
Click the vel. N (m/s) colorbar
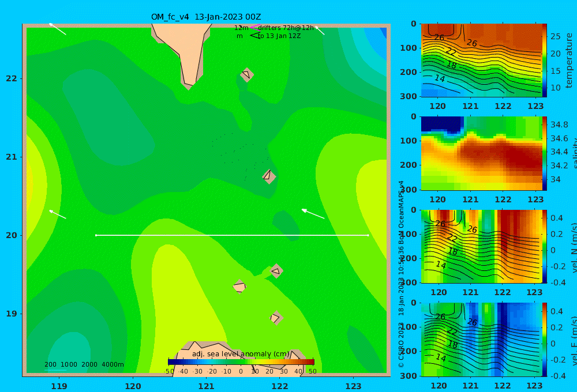pyautogui.click(x=545, y=246)
